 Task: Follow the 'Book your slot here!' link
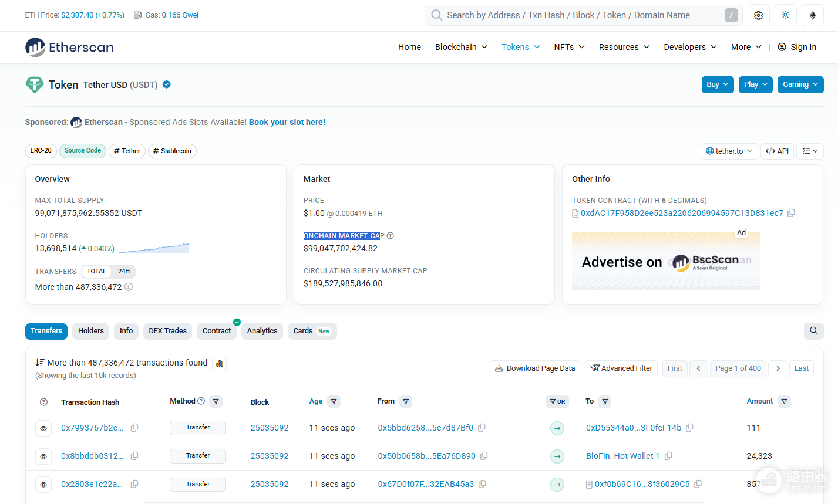point(287,122)
